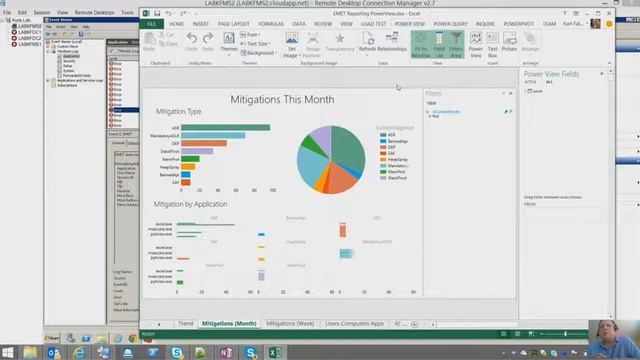This screenshot has width=640, height=360.
Task: Click the Undo arrow in the ribbon
Action: coord(191,38)
